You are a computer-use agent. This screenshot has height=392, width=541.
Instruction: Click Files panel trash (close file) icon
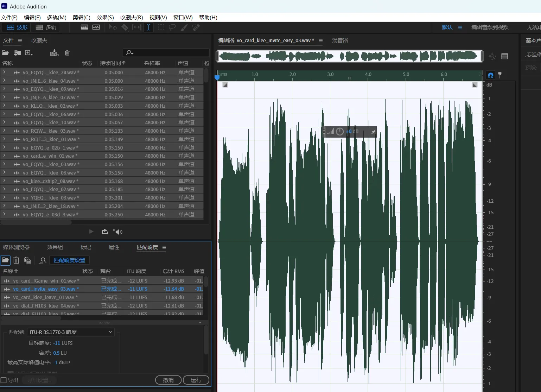click(67, 53)
